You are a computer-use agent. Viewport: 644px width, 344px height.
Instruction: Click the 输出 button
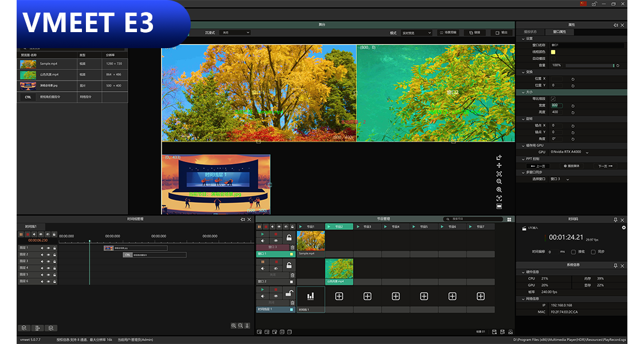[x=502, y=33]
